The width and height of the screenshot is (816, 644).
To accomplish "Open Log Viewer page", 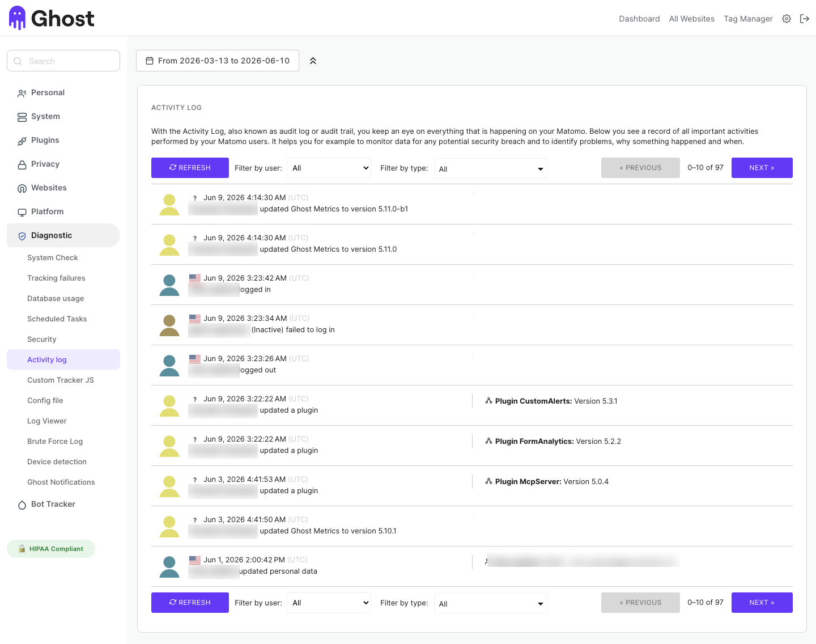I will pyautogui.click(x=46, y=421).
